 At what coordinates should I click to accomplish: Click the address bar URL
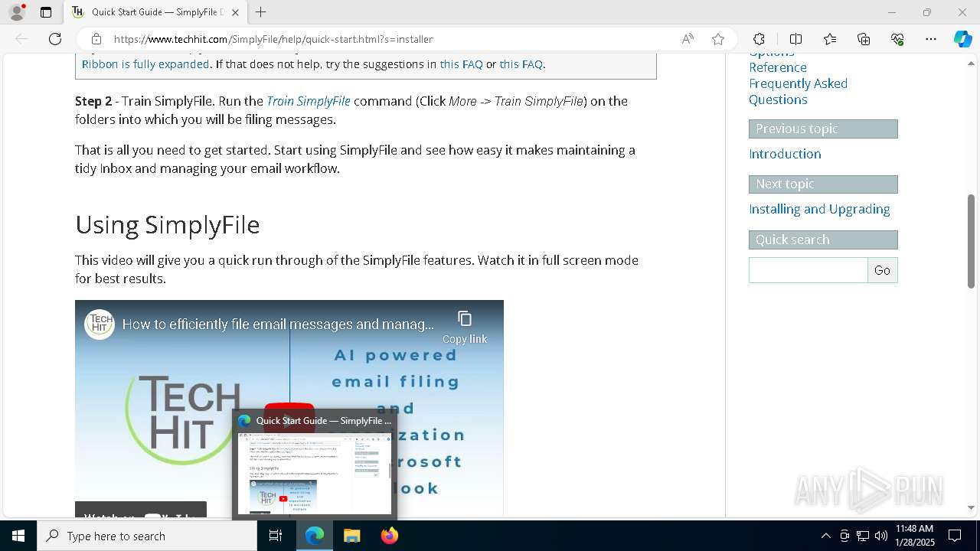[273, 39]
